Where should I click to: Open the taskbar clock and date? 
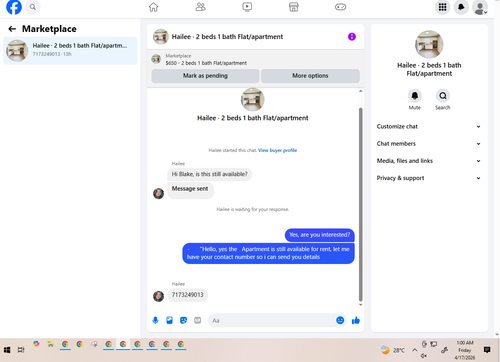(x=465, y=350)
